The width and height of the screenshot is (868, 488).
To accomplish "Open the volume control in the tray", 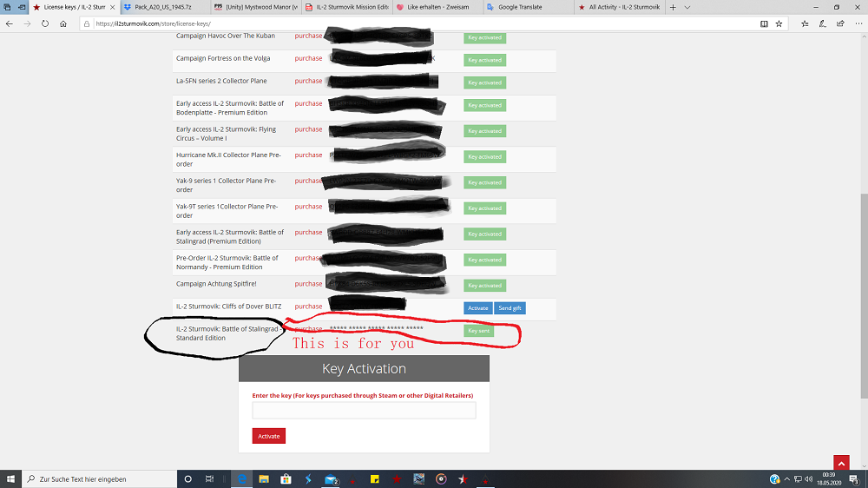I will pos(809,479).
